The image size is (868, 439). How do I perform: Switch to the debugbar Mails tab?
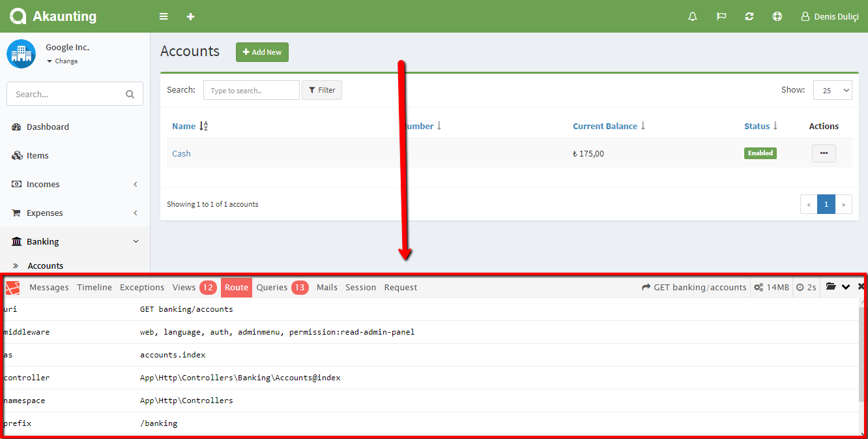pos(327,287)
